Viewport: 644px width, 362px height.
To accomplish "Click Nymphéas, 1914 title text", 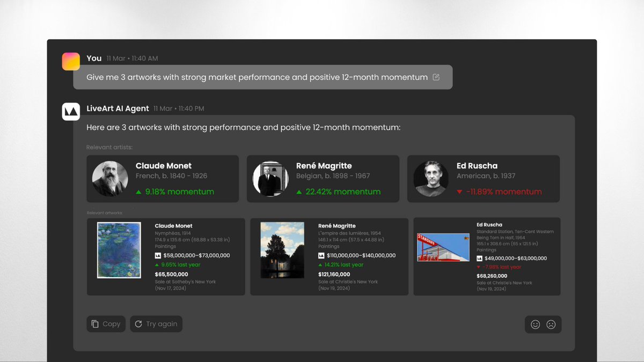I will [174, 233].
